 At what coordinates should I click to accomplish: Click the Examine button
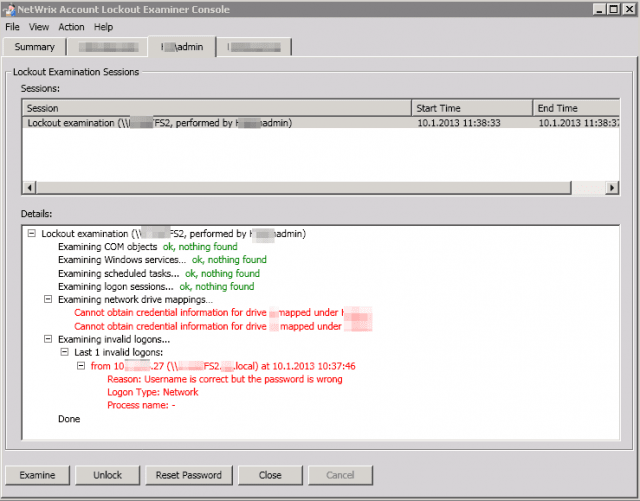[x=38, y=475]
